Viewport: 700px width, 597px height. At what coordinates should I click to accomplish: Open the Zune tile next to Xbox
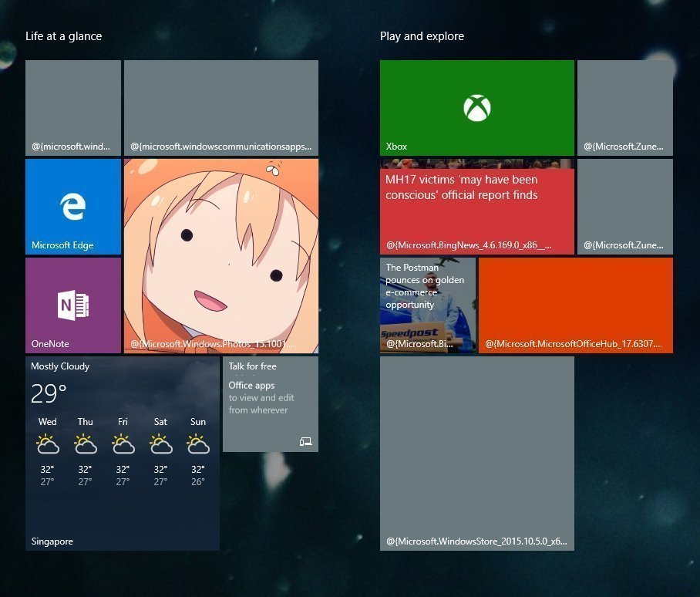click(625, 108)
